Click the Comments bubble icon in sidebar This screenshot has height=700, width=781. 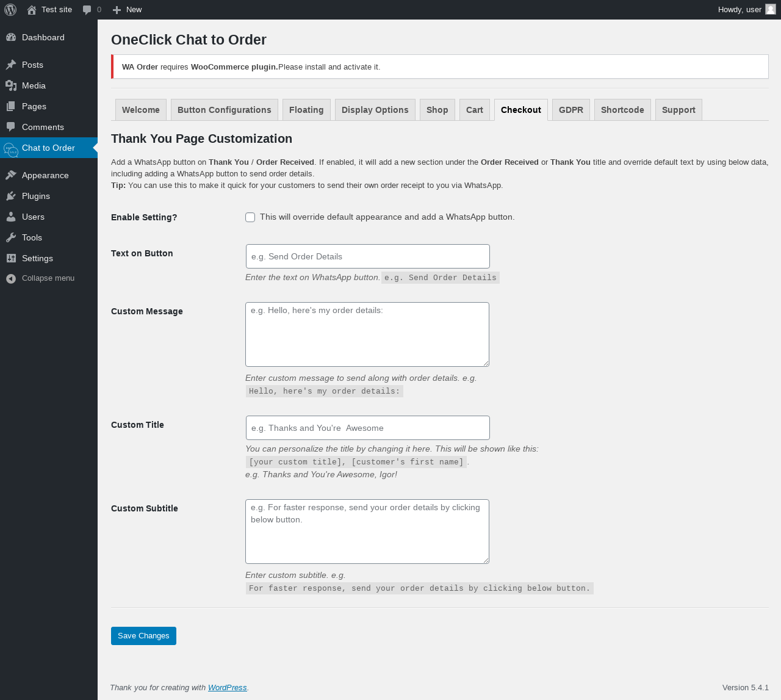coord(11,127)
